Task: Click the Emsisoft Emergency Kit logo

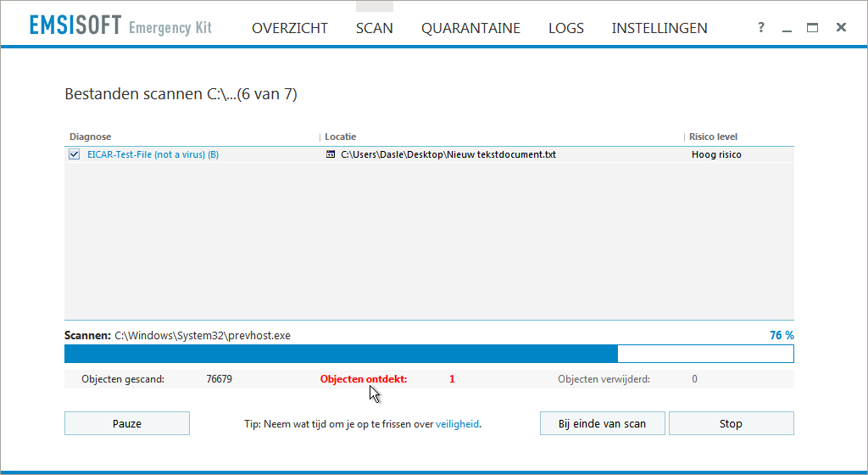Action: point(120,26)
